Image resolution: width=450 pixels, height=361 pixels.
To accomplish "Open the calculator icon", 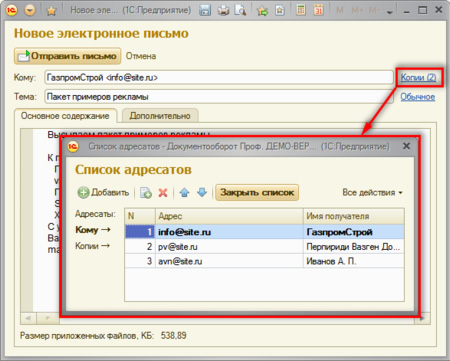I will click(x=301, y=10).
